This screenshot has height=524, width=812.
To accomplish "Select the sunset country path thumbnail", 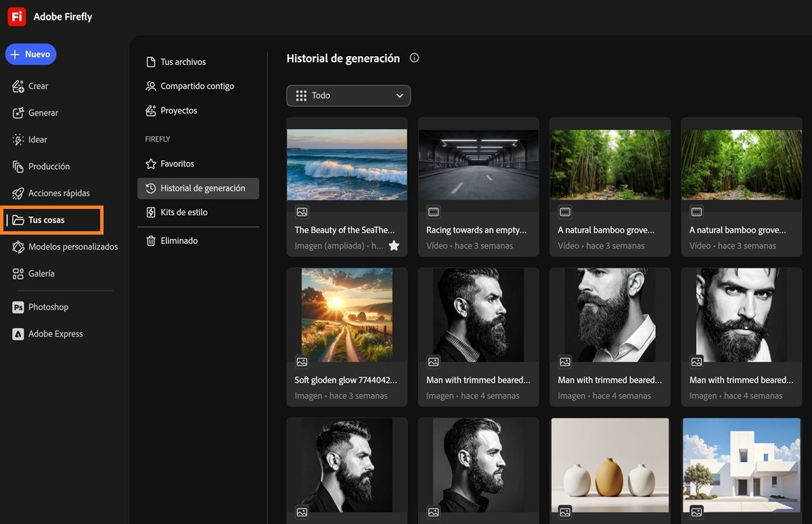I will pyautogui.click(x=347, y=315).
